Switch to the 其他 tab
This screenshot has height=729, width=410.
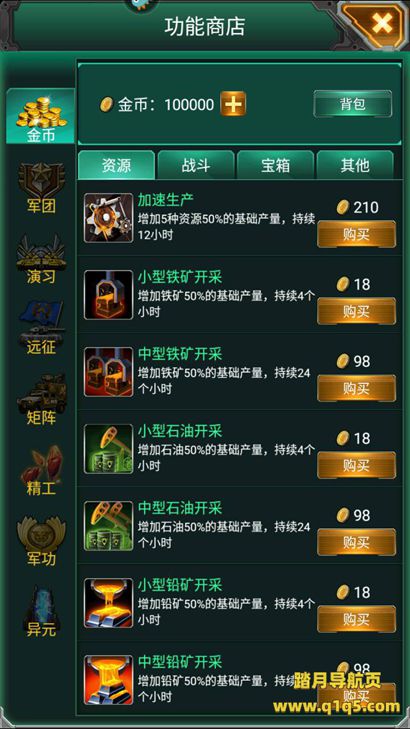point(355,166)
